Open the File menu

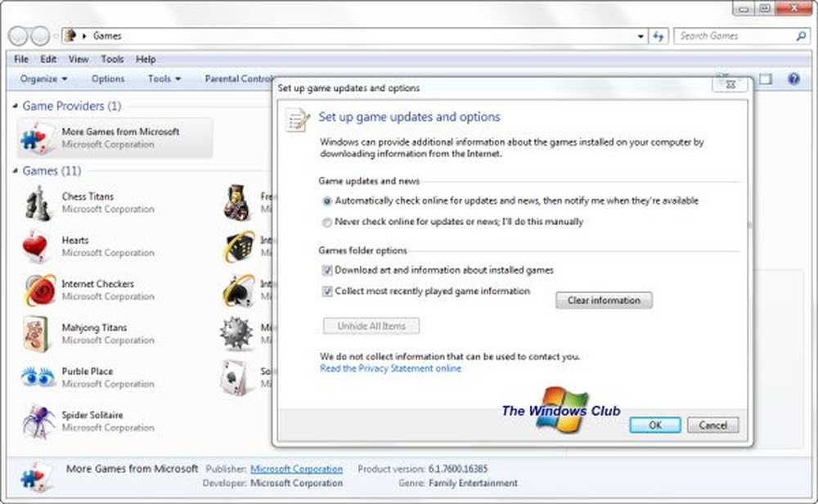tap(21, 59)
